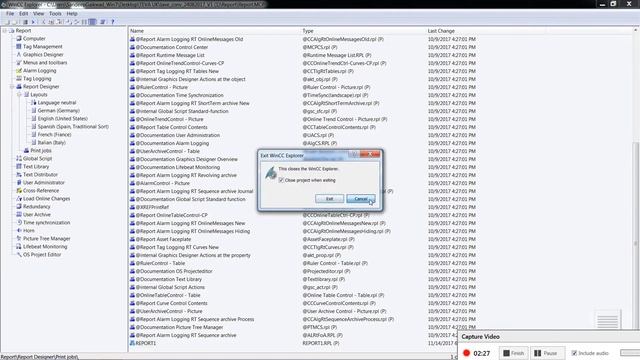Select the details view toolbar icon
Viewport: 640px width, 360px height.
click(x=93, y=22)
